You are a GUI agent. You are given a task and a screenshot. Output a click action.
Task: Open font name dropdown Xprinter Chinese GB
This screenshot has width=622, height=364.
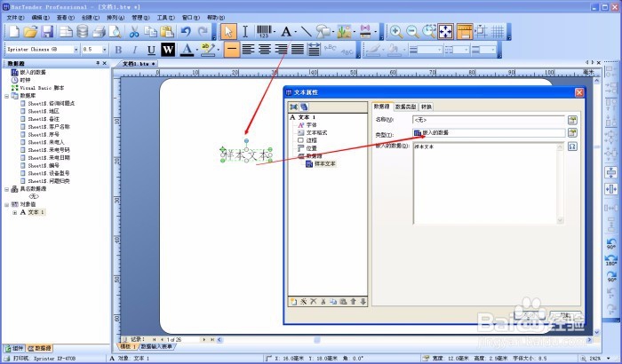tap(76, 50)
